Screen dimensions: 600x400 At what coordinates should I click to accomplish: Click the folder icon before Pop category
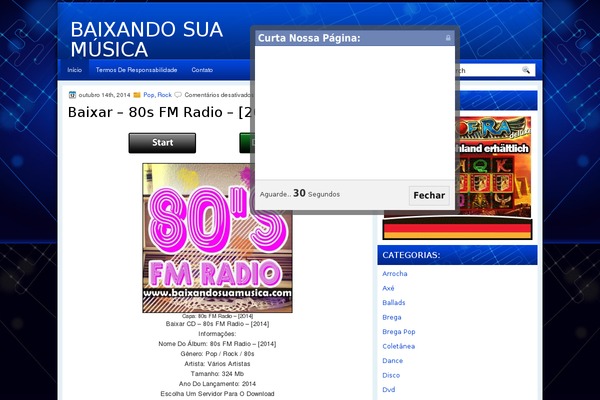(x=137, y=95)
